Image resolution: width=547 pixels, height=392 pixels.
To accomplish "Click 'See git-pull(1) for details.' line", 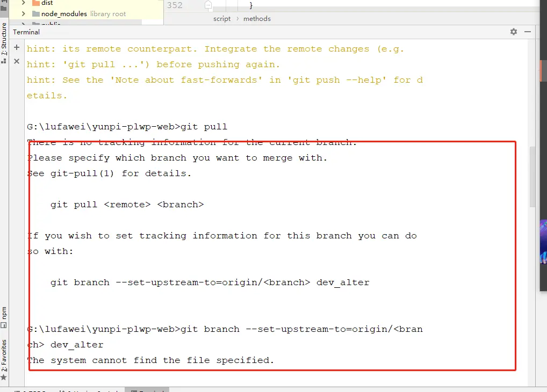I will [x=109, y=173].
